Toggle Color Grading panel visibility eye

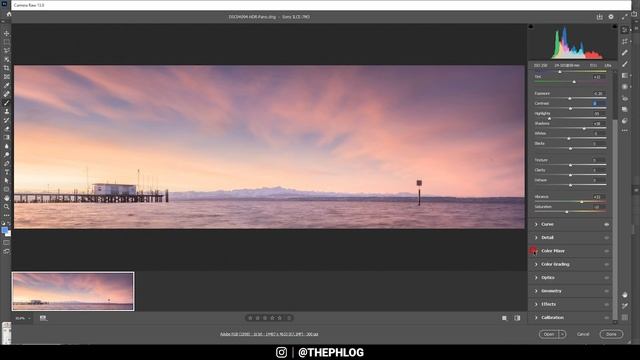point(607,264)
